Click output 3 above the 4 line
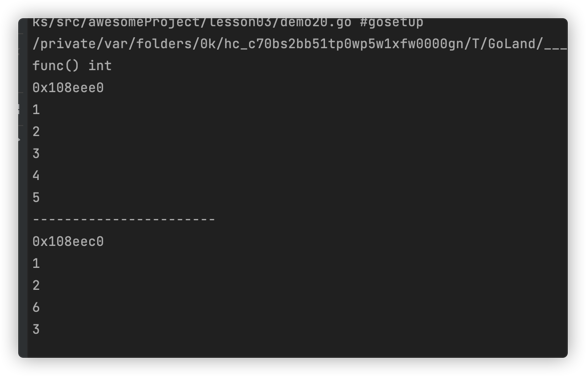Image resolution: width=586 pixels, height=376 pixels. tap(36, 154)
